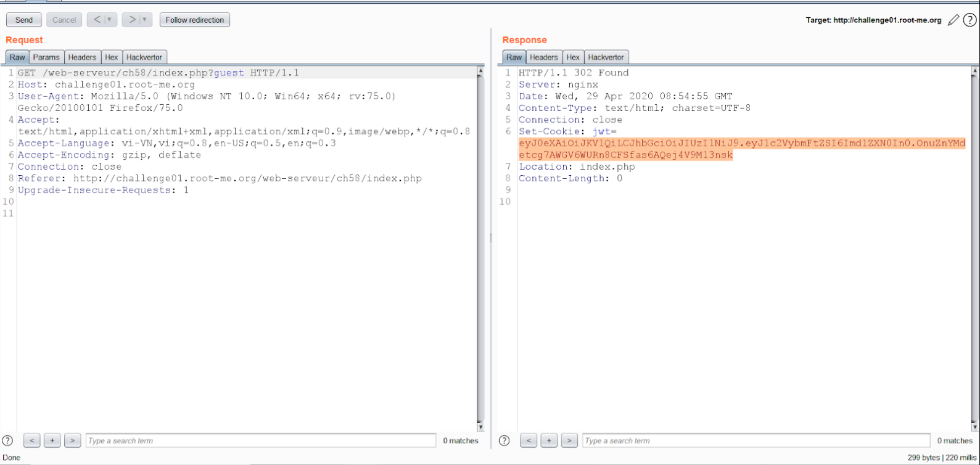This screenshot has width=980, height=465.
Task: Click the plus options button in Response search
Action: click(x=548, y=440)
